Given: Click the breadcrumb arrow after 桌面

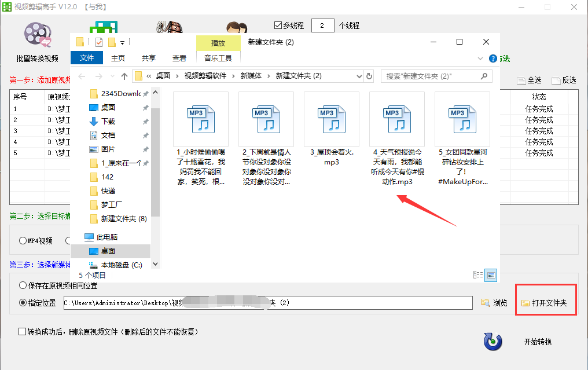Looking at the screenshot, I should coord(177,76).
